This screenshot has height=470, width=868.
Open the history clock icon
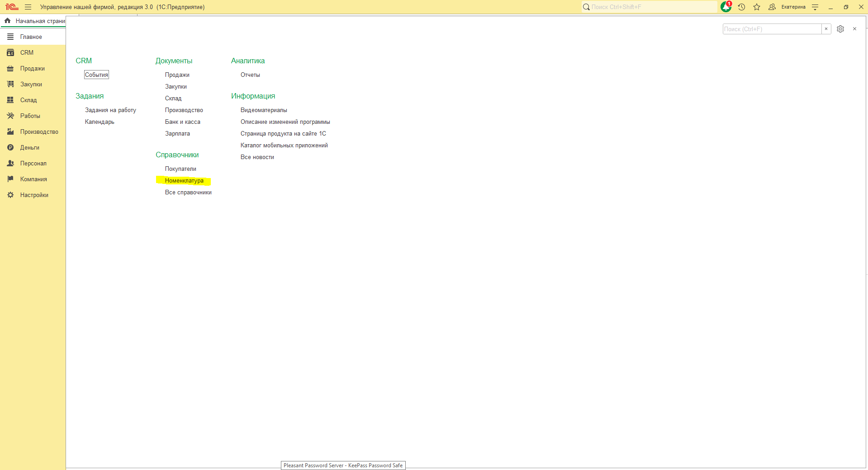click(741, 7)
